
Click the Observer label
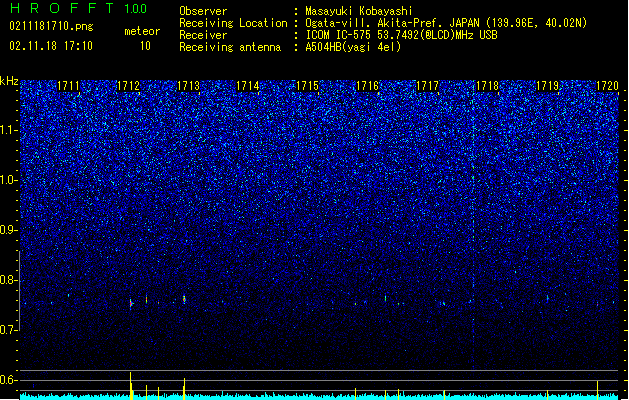pyautogui.click(x=203, y=11)
